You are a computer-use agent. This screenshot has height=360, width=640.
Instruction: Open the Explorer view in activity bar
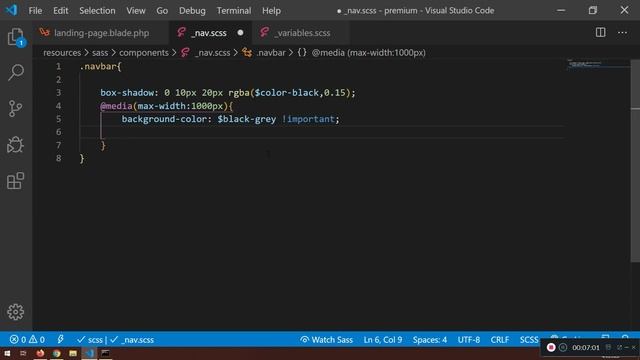(x=16, y=37)
